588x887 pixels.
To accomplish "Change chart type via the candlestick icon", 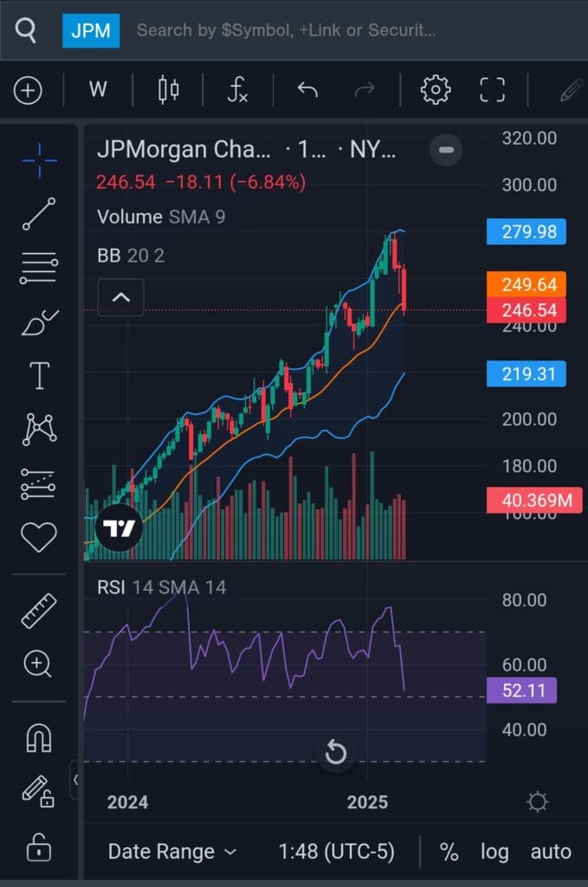I will click(168, 89).
